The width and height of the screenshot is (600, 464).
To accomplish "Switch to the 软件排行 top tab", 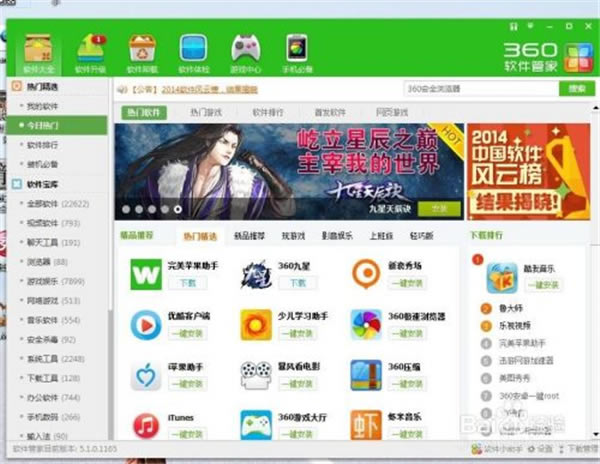I will (x=268, y=112).
